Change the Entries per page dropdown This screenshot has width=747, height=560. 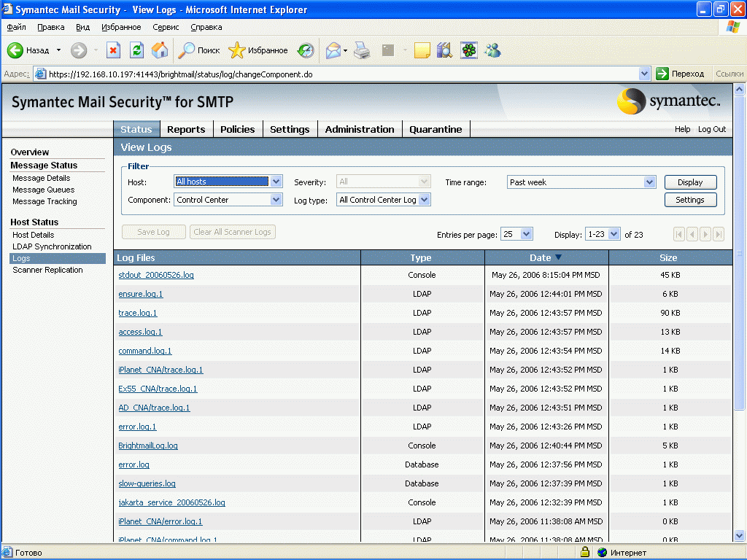coord(527,234)
